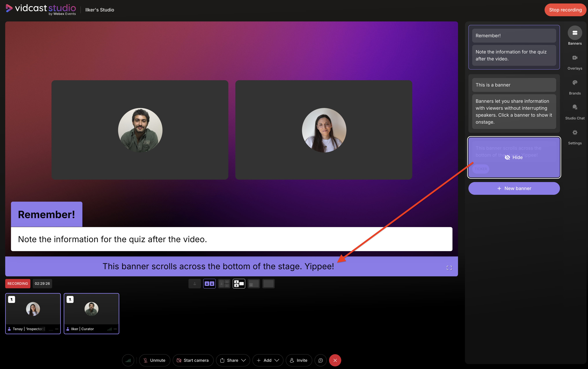588x369 pixels.
Task: Open the Banners panel
Action: (x=575, y=36)
